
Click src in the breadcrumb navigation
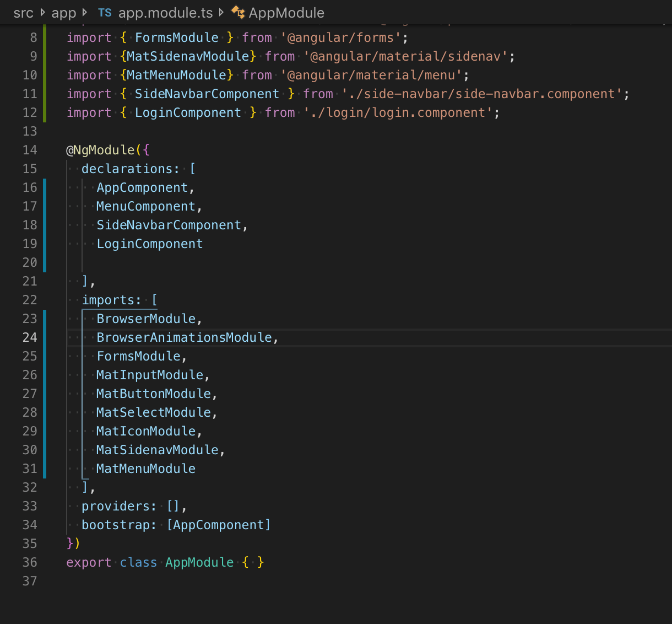(x=23, y=12)
